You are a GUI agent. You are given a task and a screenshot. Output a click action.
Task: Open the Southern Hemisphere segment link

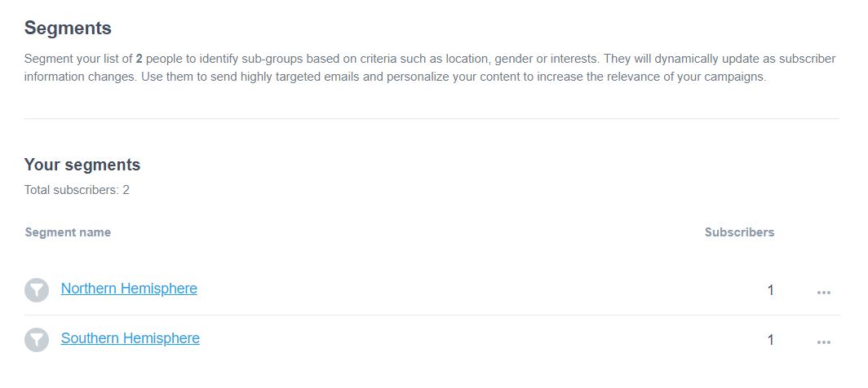coord(130,338)
